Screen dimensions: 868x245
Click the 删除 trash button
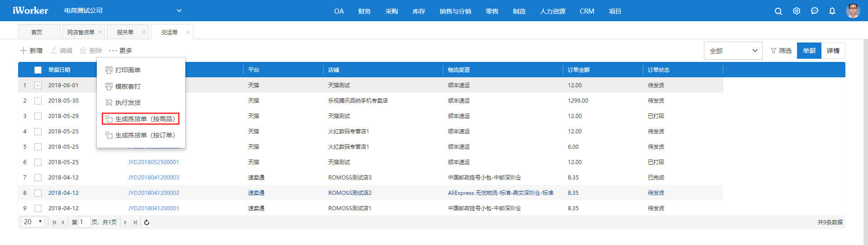(91, 51)
